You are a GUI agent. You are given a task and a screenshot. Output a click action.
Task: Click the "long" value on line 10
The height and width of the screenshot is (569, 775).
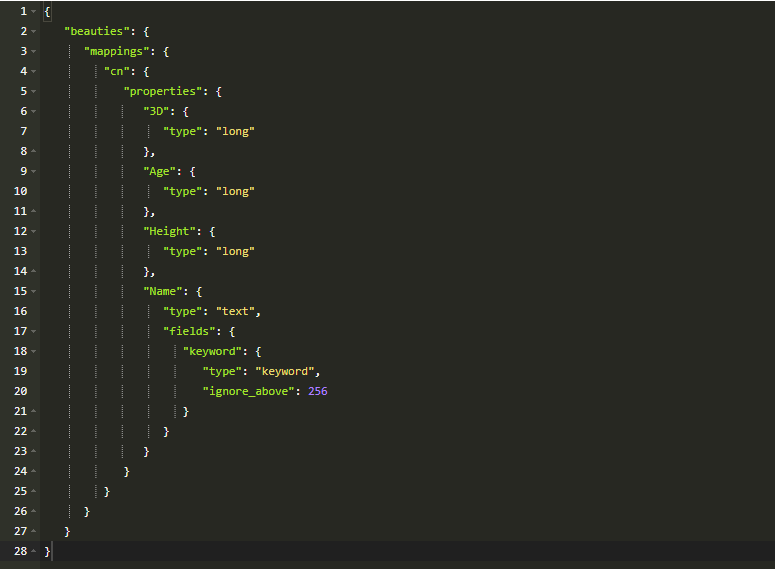coord(235,191)
